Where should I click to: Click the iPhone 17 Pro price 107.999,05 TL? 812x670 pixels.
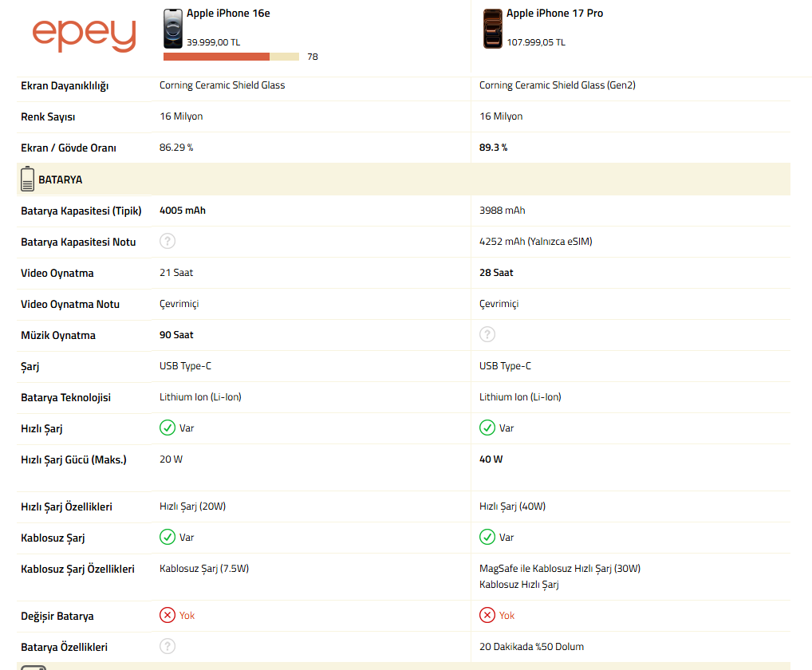[x=536, y=42]
